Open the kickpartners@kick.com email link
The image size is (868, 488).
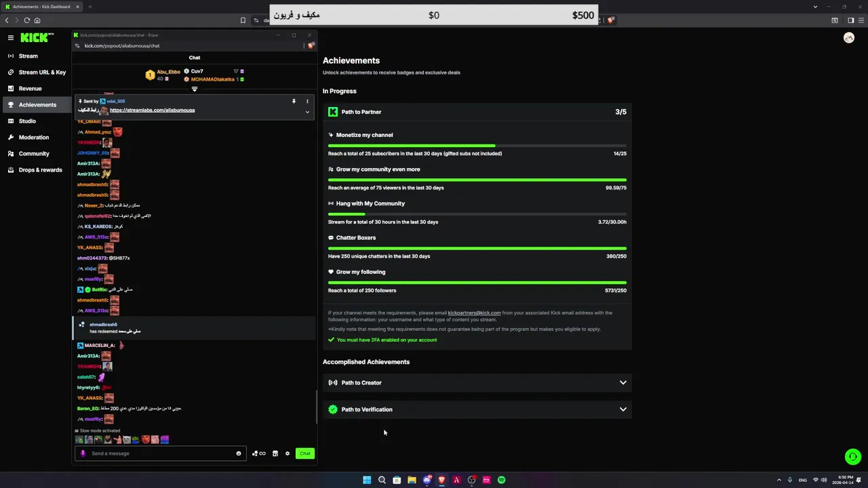click(474, 313)
